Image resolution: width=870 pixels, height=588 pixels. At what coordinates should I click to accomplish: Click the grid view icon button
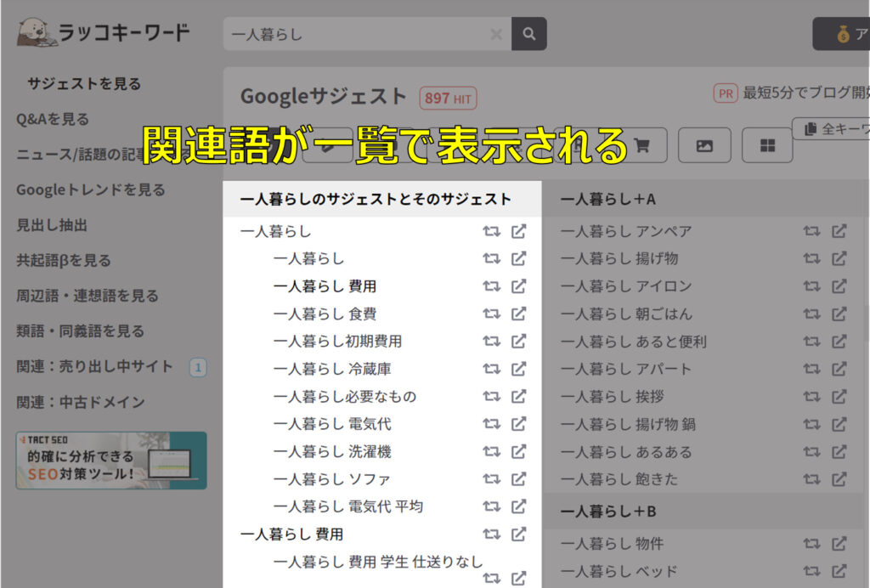[x=766, y=145]
